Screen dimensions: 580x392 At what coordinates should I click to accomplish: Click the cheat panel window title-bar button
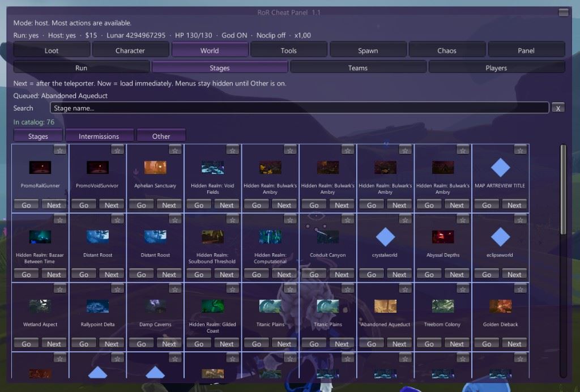pyautogui.click(x=564, y=12)
